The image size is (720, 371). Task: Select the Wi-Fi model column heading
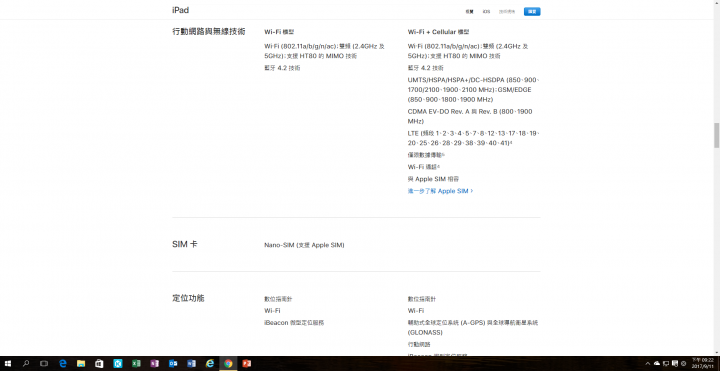coord(279,32)
